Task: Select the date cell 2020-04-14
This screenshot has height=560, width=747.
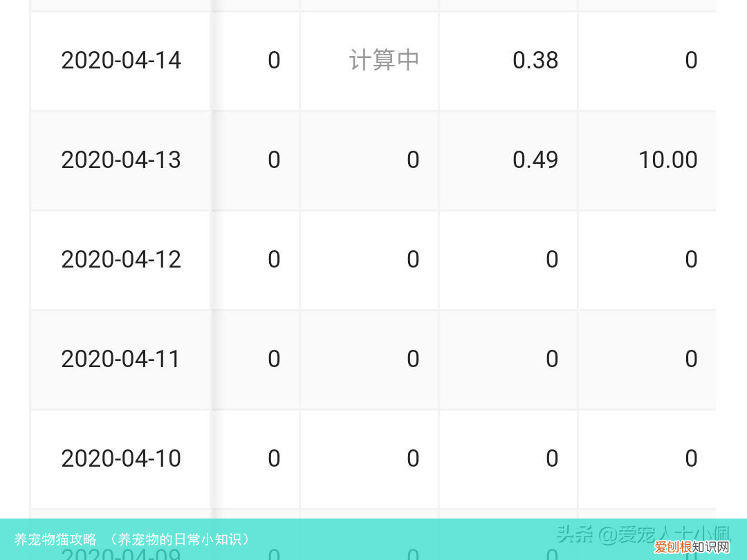Action: click(121, 60)
